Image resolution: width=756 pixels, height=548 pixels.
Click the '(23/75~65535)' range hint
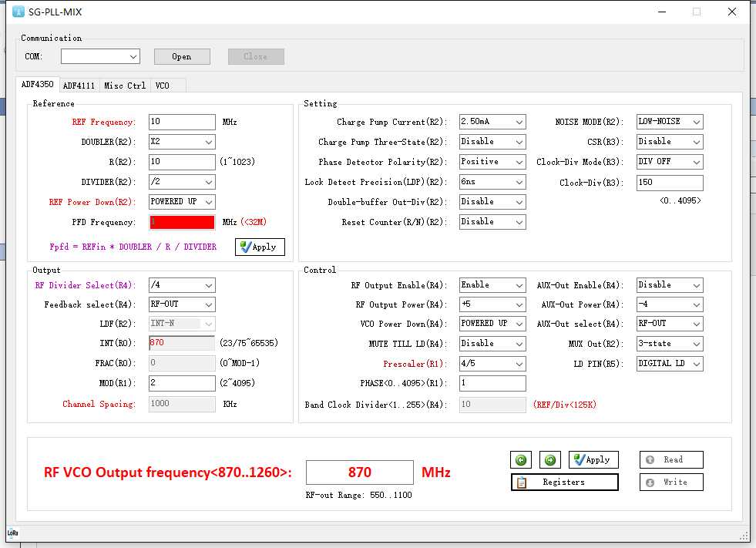[249, 343]
